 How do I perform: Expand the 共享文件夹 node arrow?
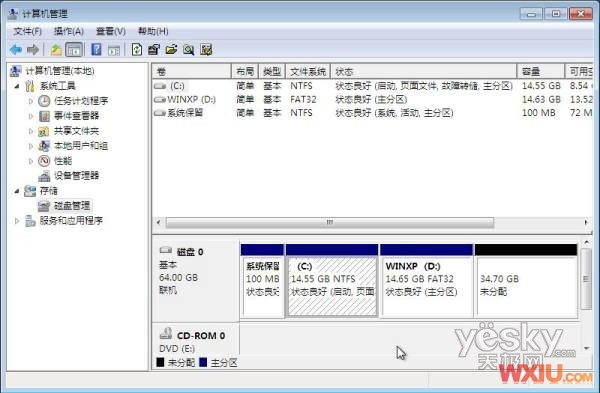(x=31, y=131)
